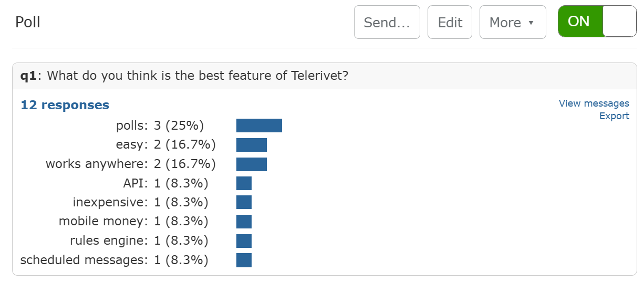
Task: Click the polls result bar
Action: click(x=259, y=126)
